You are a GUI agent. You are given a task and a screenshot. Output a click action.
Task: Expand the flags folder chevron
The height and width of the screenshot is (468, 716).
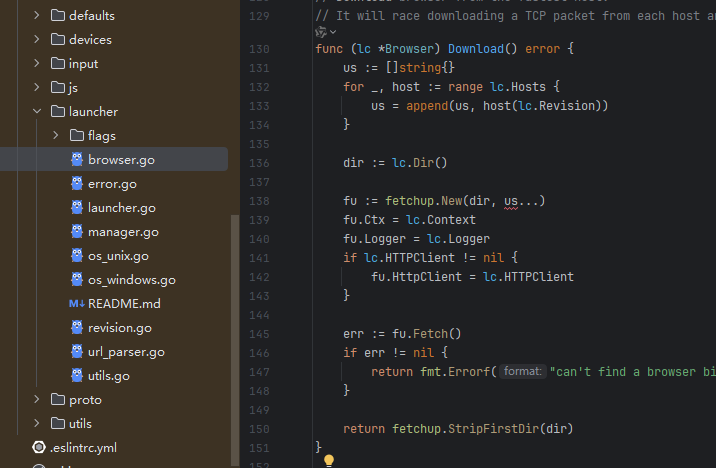point(55,136)
